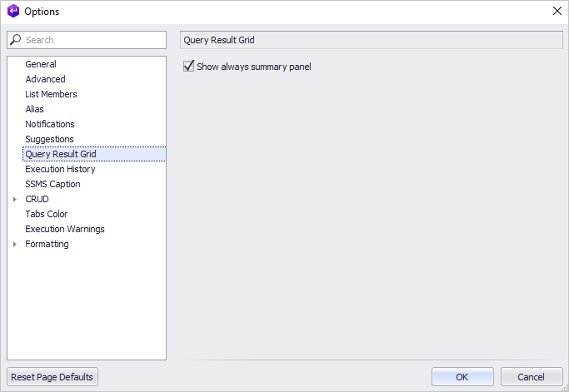Select CRUD in the options tree
569x392 pixels.
[37, 199]
